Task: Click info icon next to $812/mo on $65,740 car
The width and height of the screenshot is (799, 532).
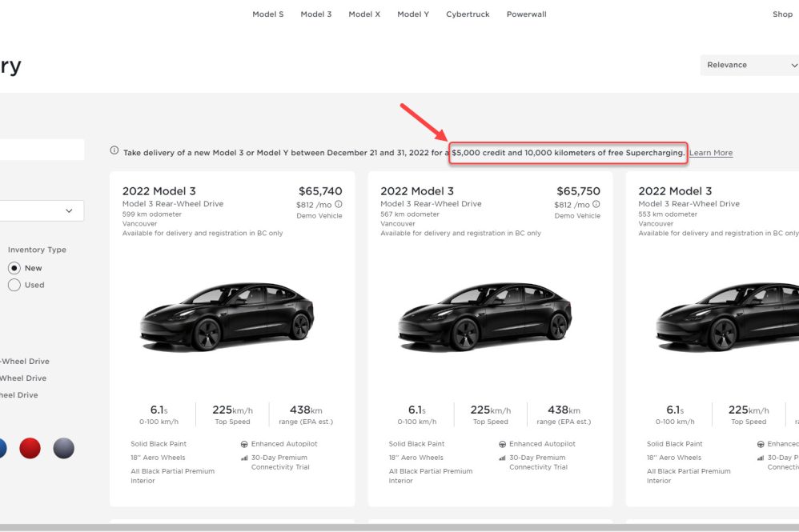Action: pos(339,205)
